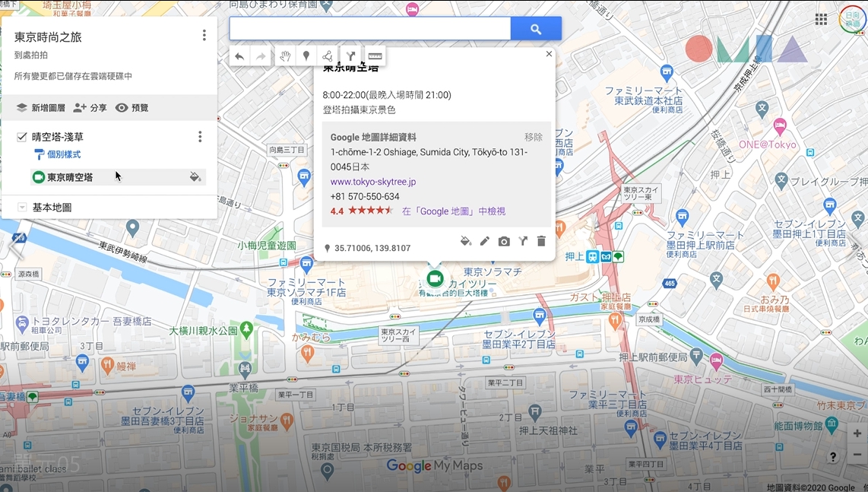Viewport: 868px width, 492px height.
Task: Click 移除 to remove Google Maps details
Action: (x=533, y=137)
